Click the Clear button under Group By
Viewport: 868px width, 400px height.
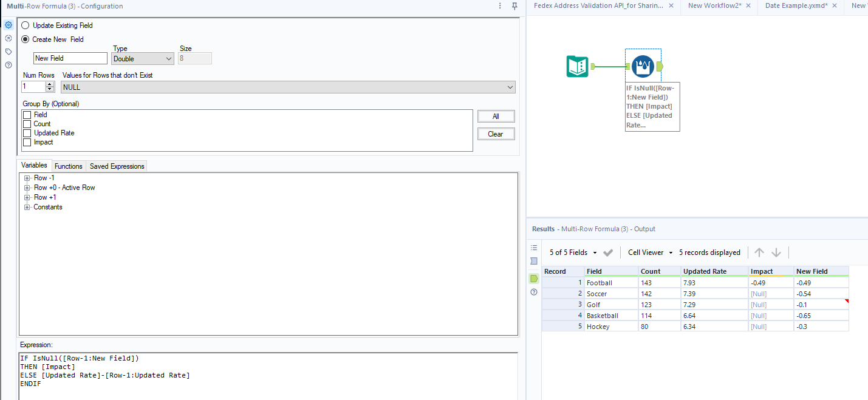(496, 134)
